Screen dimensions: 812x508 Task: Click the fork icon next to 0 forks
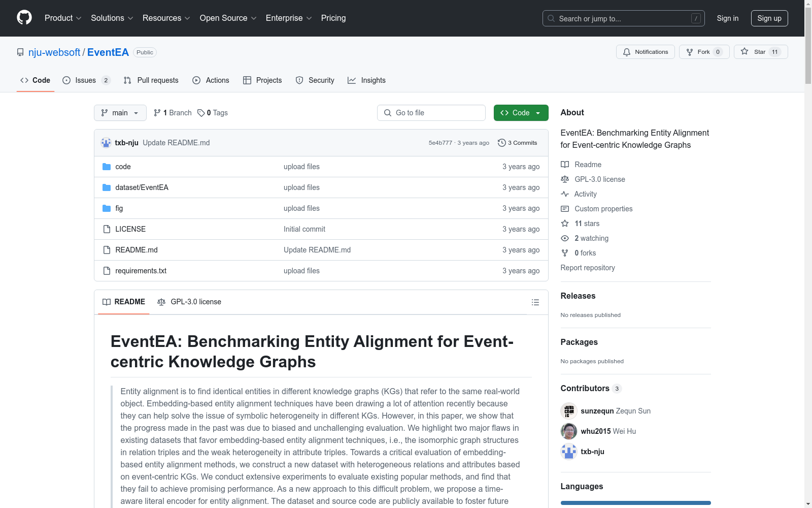[565, 253]
